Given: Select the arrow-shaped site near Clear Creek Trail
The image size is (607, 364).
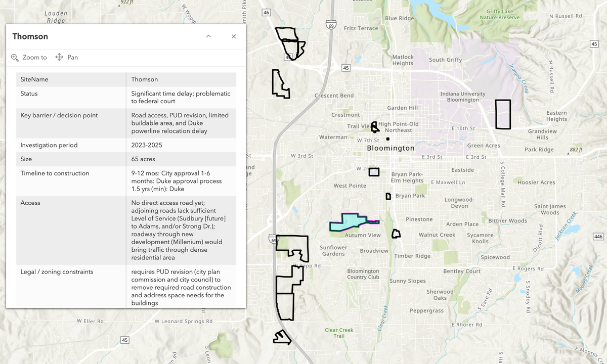Looking at the screenshot, I should (x=282, y=338).
